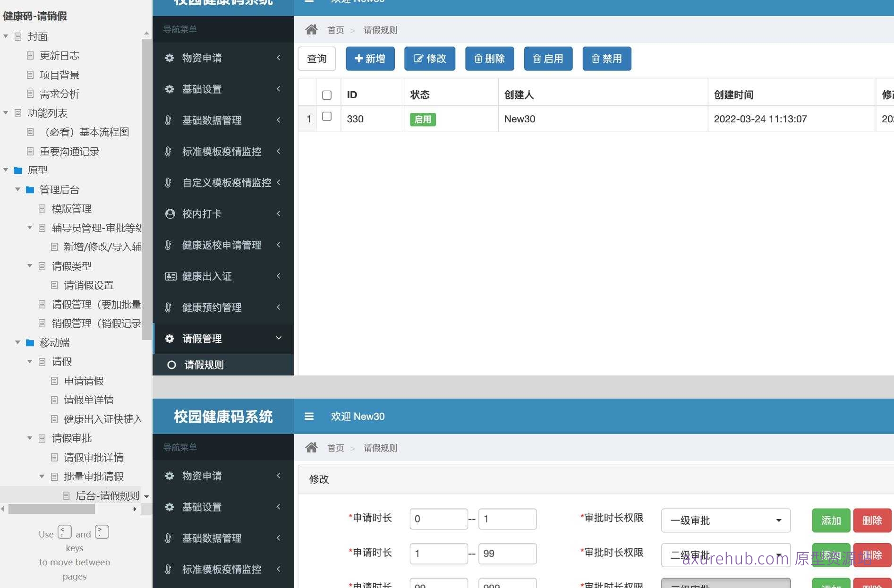The image size is (894, 588).
Task: Click the gear icon beside 请假管理
Action: [170, 338]
